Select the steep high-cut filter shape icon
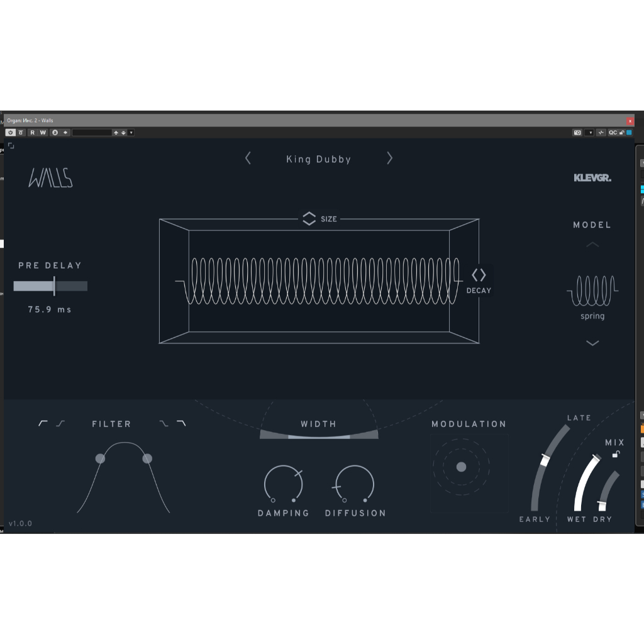The image size is (644, 644). click(181, 423)
